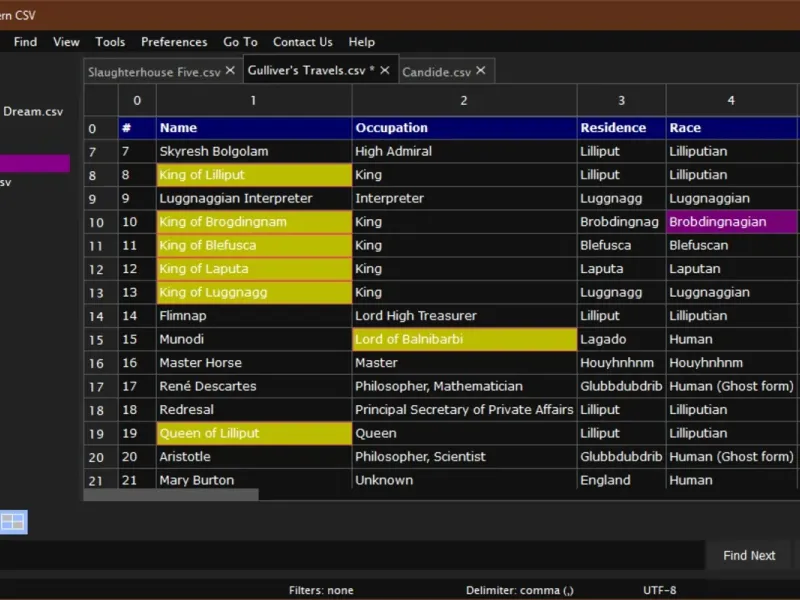The width and height of the screenshot is (800, 600).
Task: Close the Candide.csv tab
Action: [x=480, y=71]
